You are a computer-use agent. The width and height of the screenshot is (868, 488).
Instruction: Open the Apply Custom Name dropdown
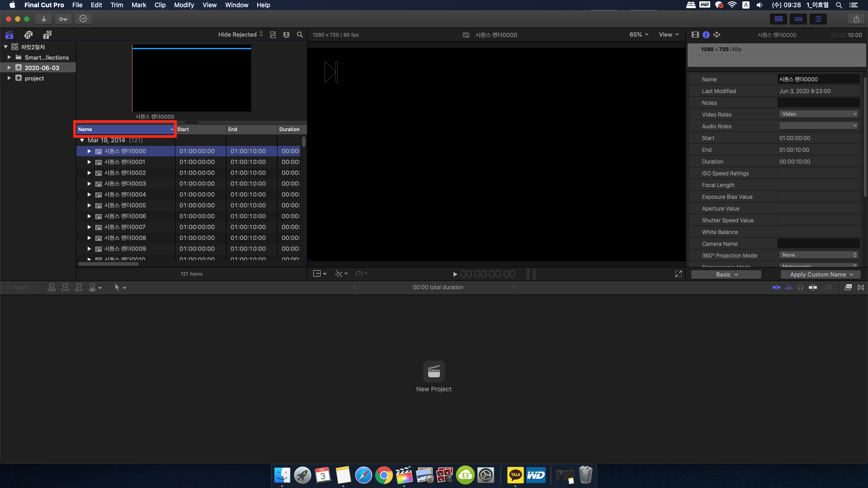click(x=821, y=275)
